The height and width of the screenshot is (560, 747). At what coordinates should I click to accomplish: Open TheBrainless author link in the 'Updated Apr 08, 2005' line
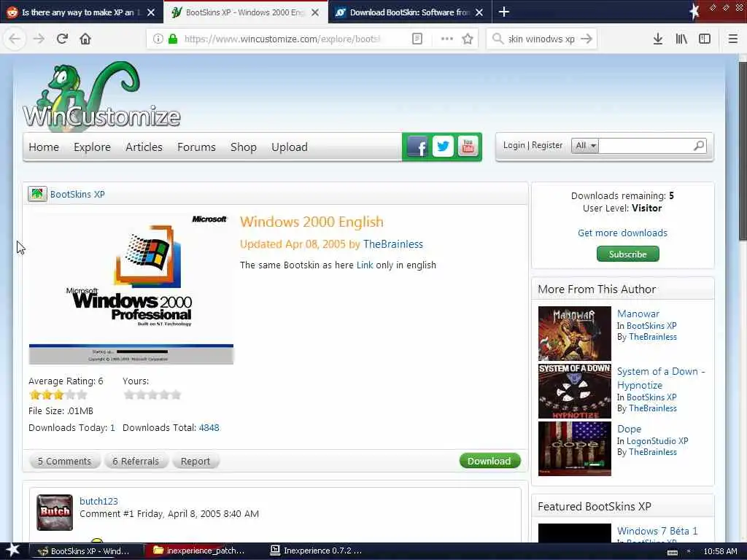(x=393, y=244)
